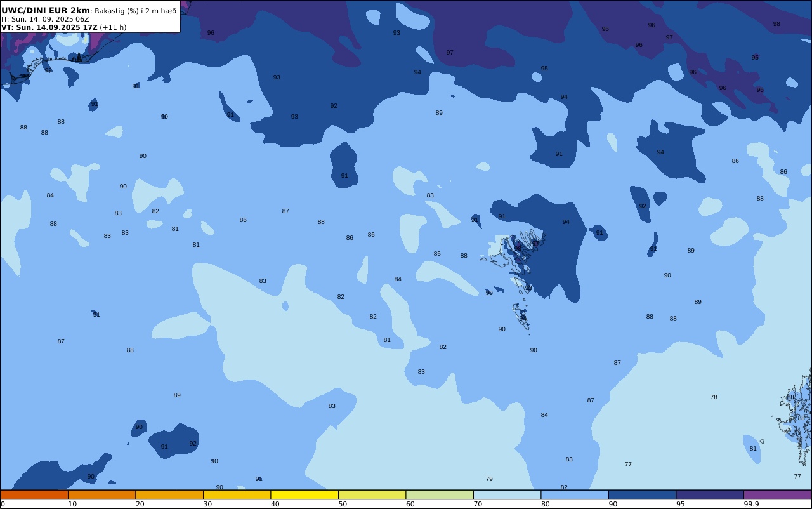This screenshot has width=812, height=509.
Task: Click the title text "UWC/DINI EUR 2km"
Action: click(x=46, y=11)
